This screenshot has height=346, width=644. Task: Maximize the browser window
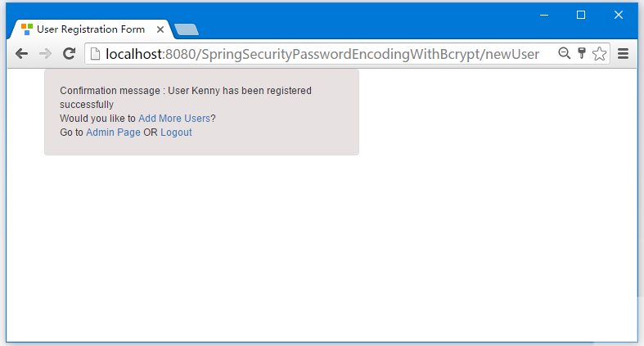click(581, 16)
